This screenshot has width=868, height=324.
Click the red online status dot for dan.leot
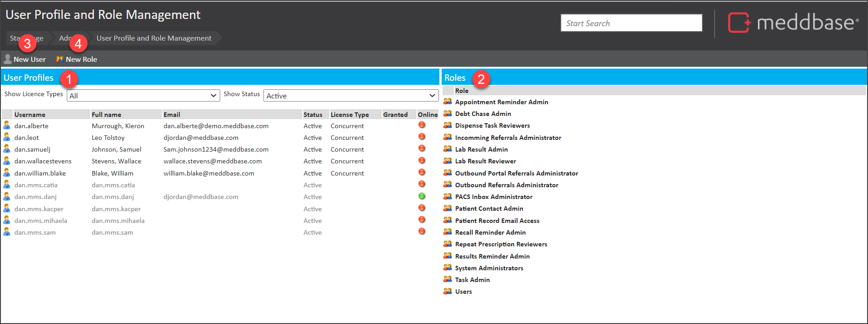click(422, 137)
